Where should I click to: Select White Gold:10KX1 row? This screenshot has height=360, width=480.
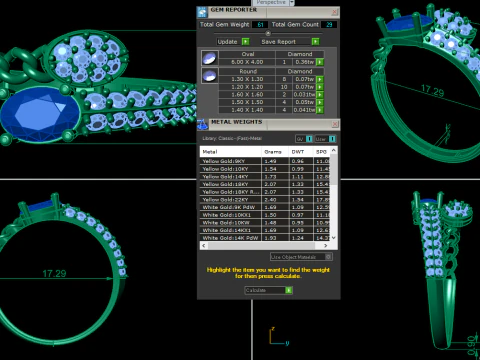click(265, 215)
